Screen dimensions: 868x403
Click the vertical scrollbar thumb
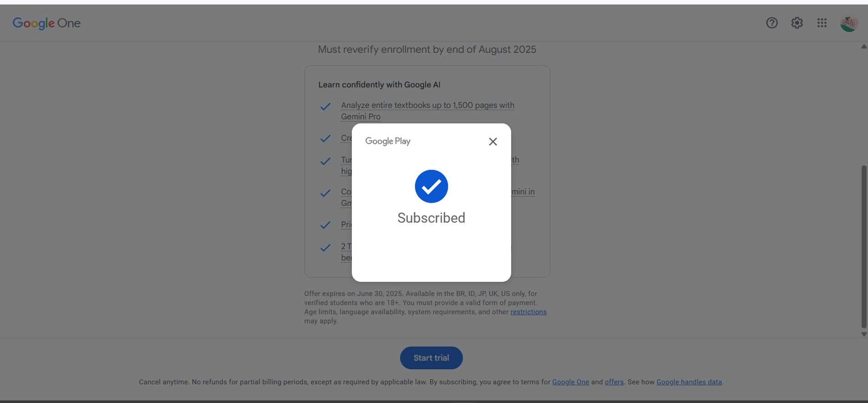(x=863, y=246)
